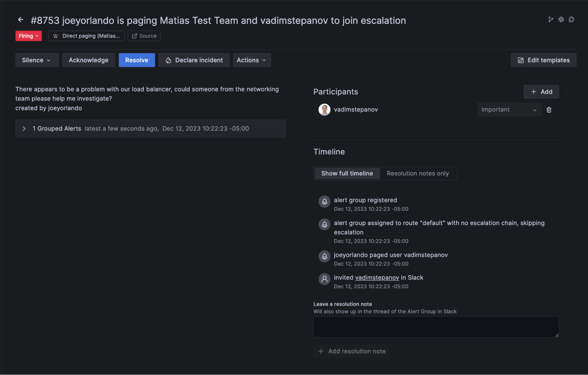This screenshot has width=588, height=375.
Task: Click the branch integration icon at top right
Action: click(x=551, y=19)
